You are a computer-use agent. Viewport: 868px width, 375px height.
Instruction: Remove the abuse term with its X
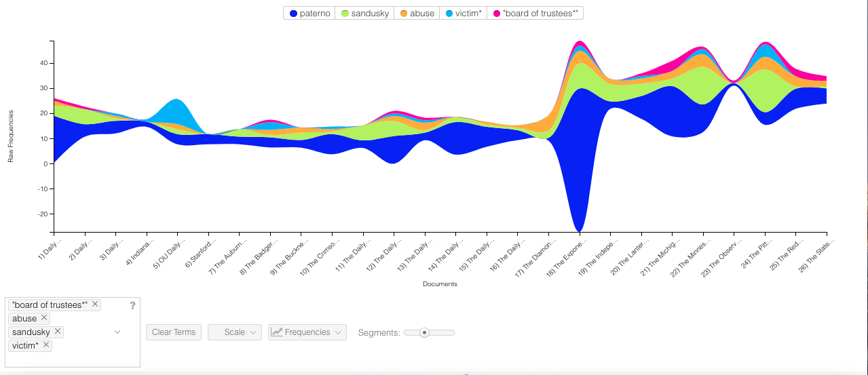[44, 318]
